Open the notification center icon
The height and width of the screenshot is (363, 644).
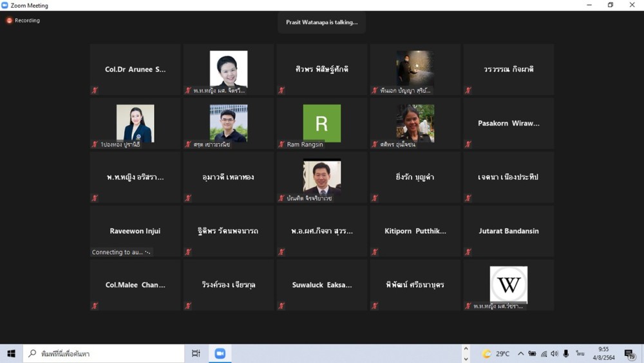click(x=630, y=354)
